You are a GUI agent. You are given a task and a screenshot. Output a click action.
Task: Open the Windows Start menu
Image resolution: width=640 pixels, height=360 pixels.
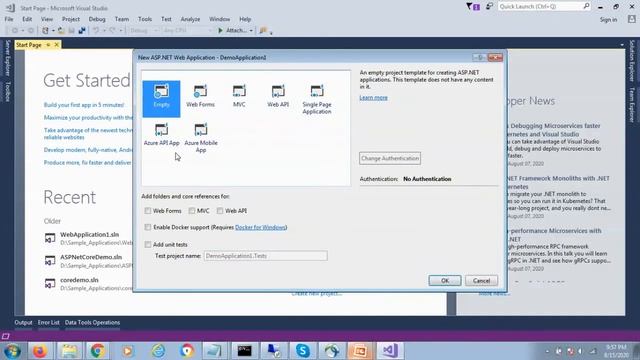click(12, 351)
